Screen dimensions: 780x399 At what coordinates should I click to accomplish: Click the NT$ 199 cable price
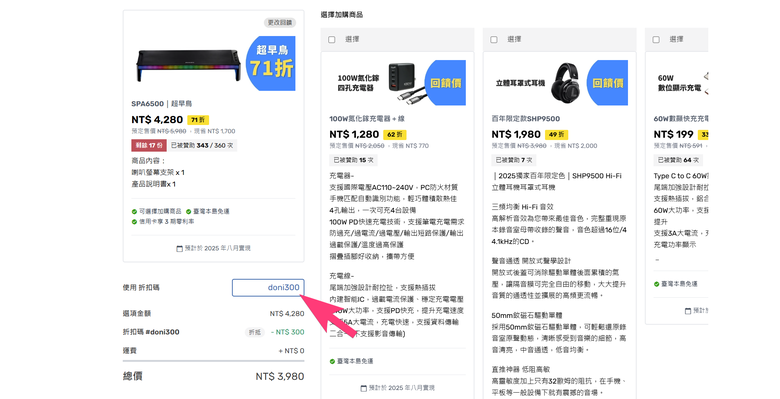click(674, 134)
